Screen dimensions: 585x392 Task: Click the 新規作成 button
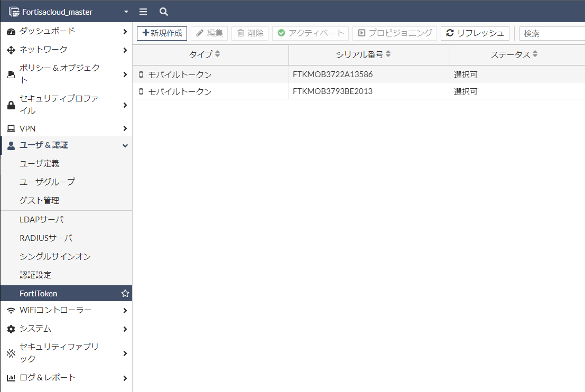point(162,33)
